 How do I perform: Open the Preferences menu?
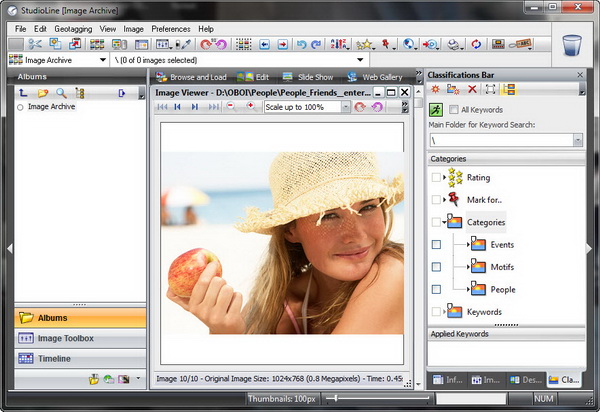[x=171, y=29]
